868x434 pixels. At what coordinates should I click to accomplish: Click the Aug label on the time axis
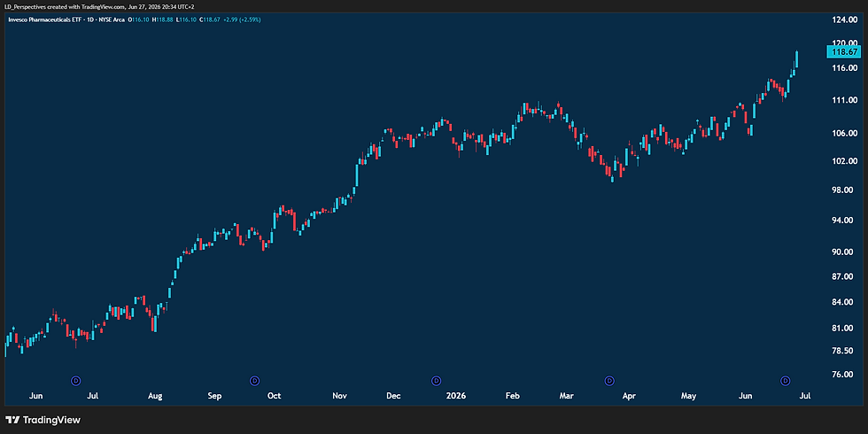[x=155, y=397]
